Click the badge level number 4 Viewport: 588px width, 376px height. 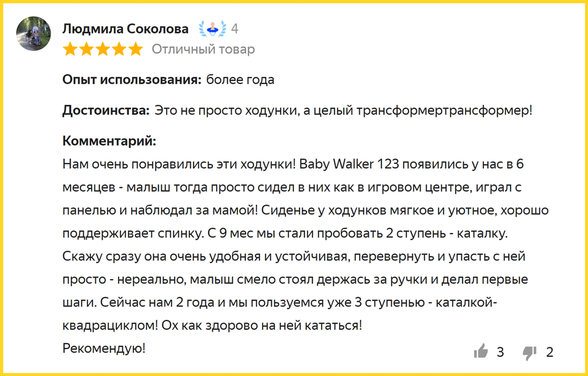coord(234,29)
